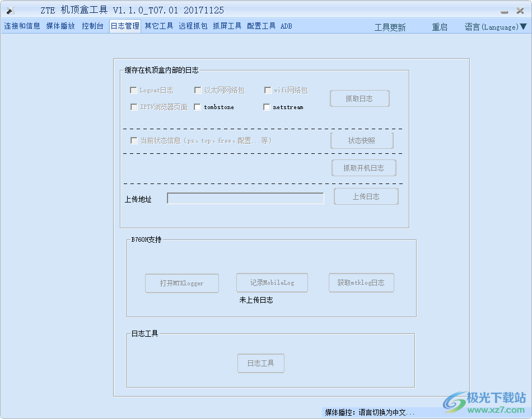The image size is (532, 419).
Task: Open the 连接和信息 tab
Action: [x=22, y=26]
